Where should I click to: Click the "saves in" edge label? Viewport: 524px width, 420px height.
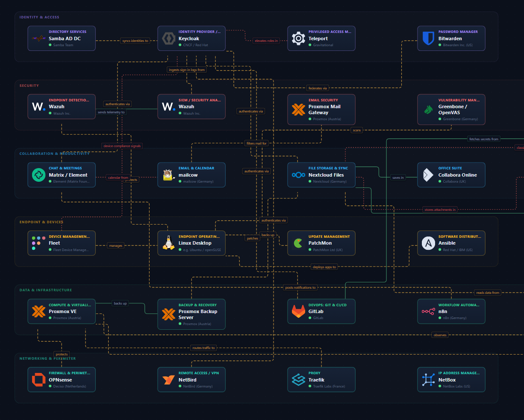[x=398, y=177]
